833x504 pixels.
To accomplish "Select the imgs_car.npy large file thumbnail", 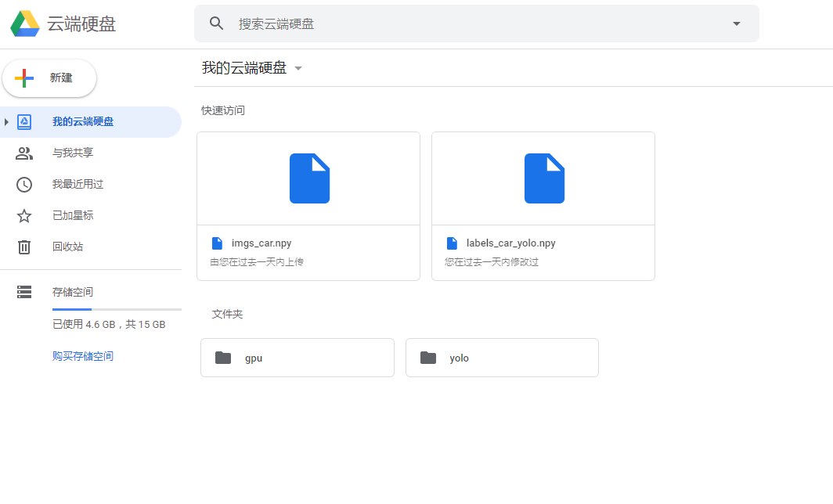I will point(308,178).
